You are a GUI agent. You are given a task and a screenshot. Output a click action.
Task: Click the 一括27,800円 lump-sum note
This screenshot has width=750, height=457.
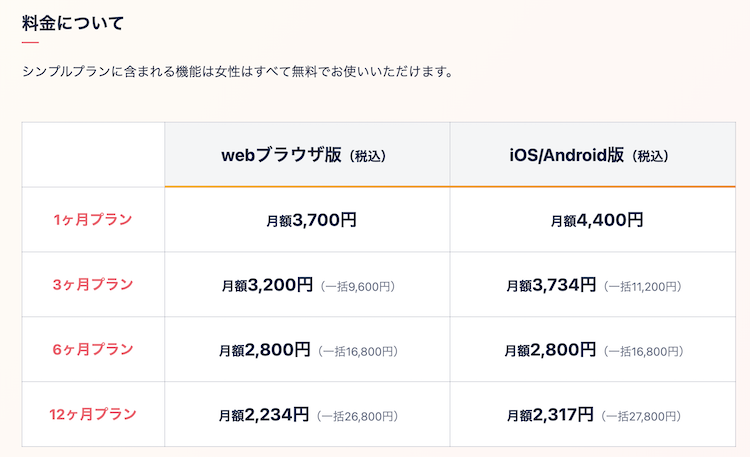[641, 416]
